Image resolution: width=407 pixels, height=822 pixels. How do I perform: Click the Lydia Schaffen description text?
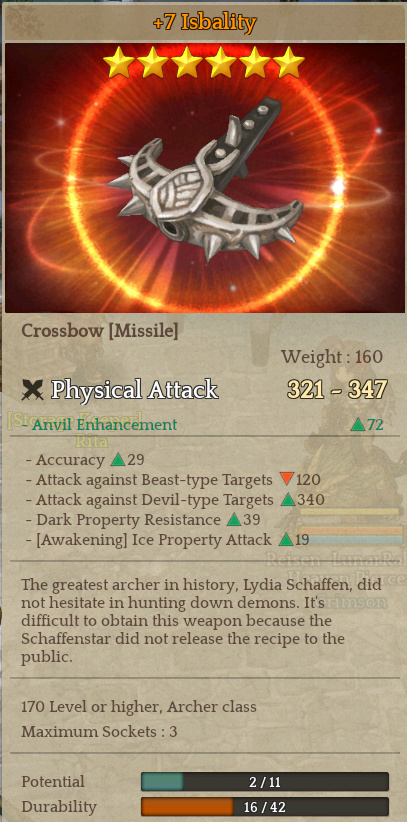201,621
